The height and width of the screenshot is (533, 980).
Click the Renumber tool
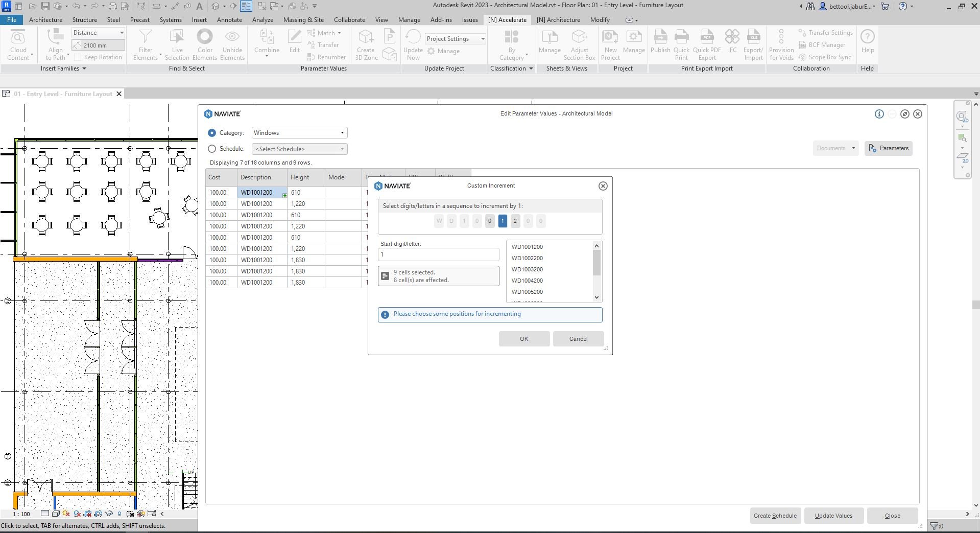click(327, 57)
